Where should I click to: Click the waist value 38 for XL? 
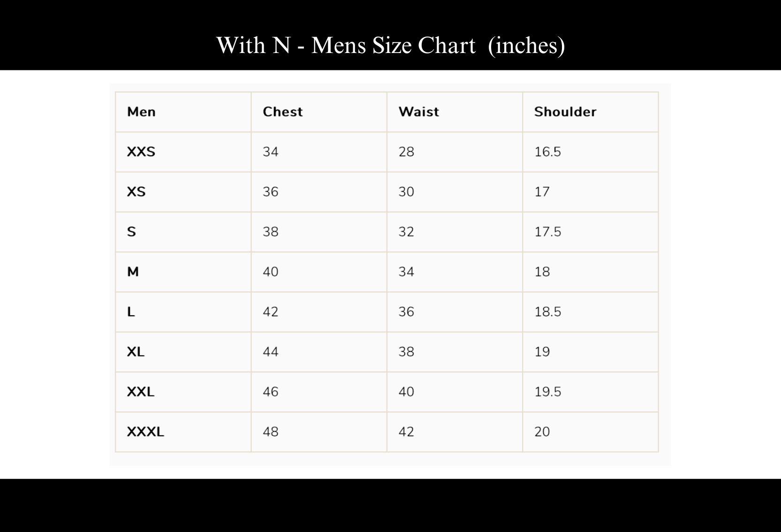coord(406,352)
